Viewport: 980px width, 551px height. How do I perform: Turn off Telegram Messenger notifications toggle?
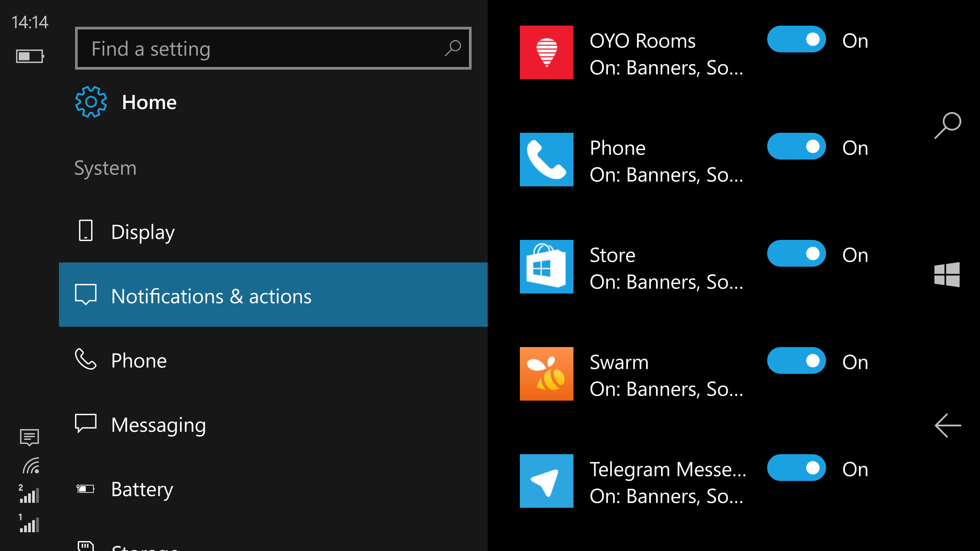coord(796,468)
